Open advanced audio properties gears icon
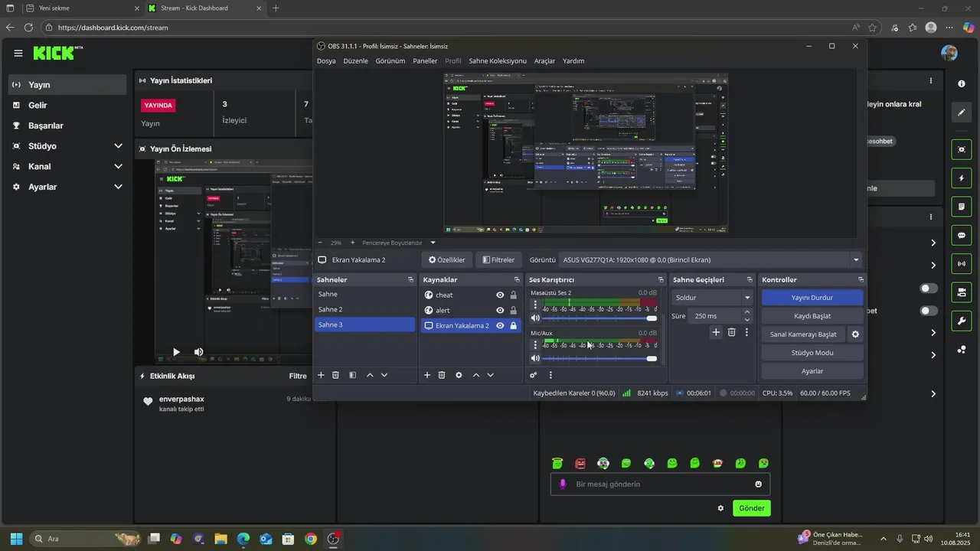This screenshot has height=551, width=980. [x=534, y=375]
